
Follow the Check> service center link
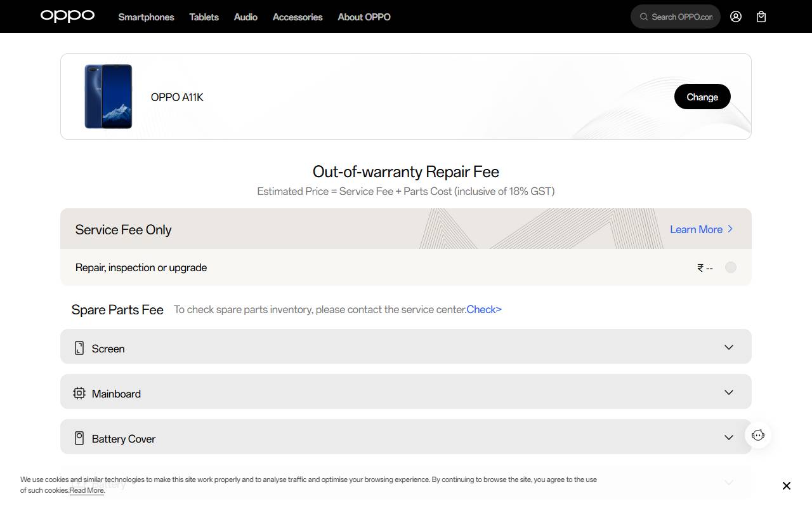(x=484, y=309)
